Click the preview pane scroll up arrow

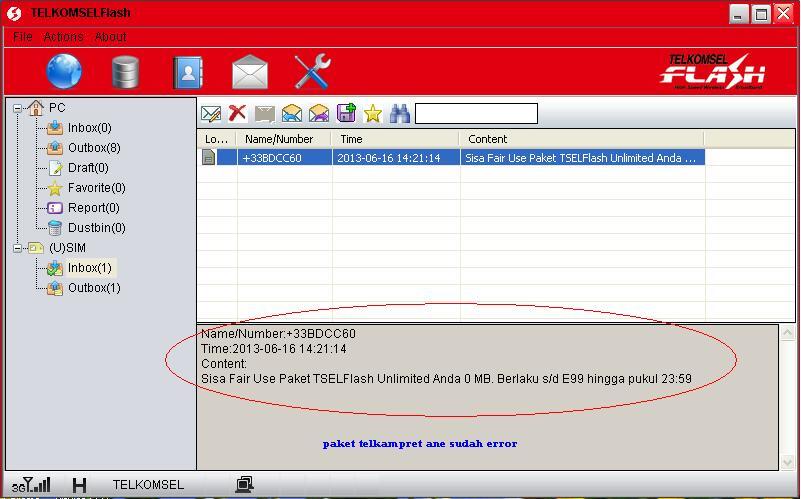[787, 333]
